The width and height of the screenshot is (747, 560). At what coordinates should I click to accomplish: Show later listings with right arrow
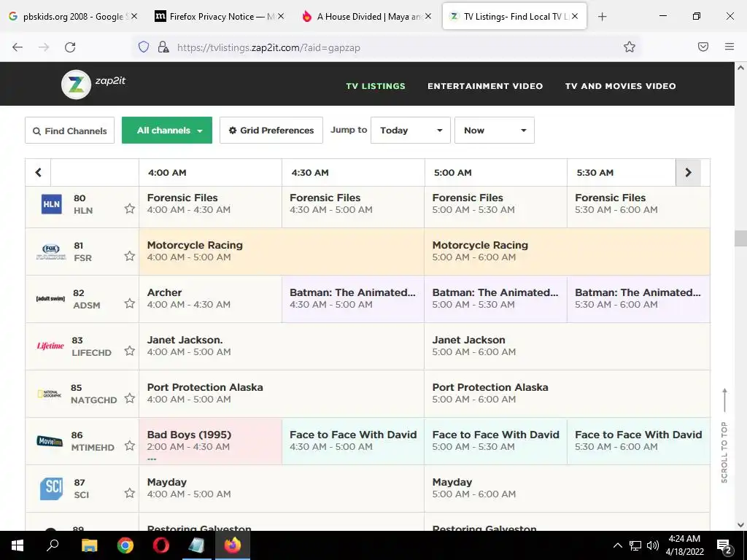click(x=689, y=172)
